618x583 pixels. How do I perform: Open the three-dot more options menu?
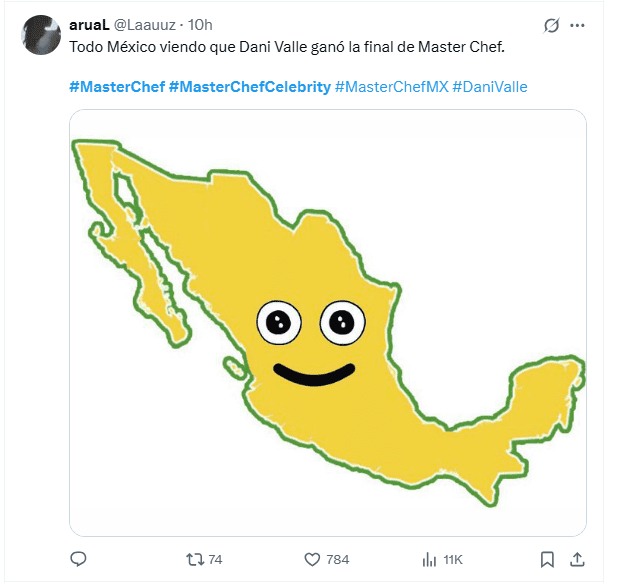578,24
